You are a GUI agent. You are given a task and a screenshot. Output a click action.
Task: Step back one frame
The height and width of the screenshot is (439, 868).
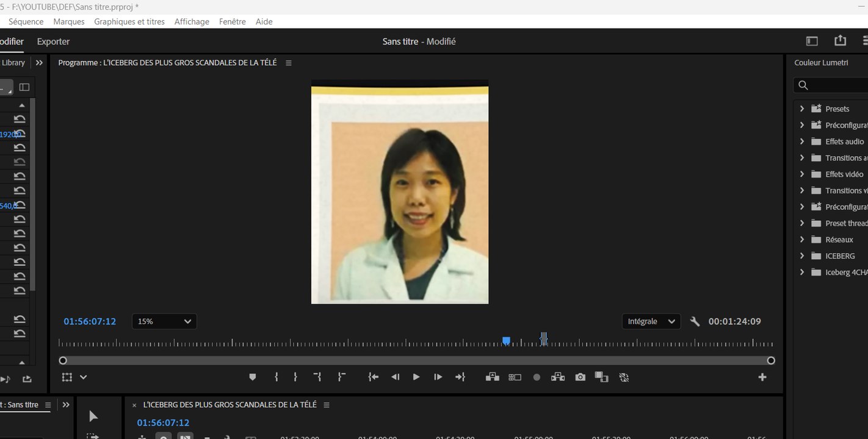tap(395, 377)
